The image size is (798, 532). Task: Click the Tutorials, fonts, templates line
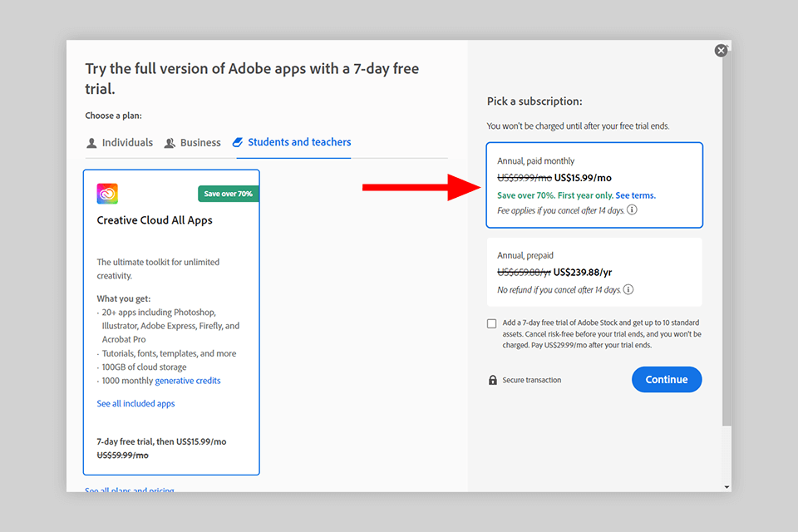[x=169, y=353]
